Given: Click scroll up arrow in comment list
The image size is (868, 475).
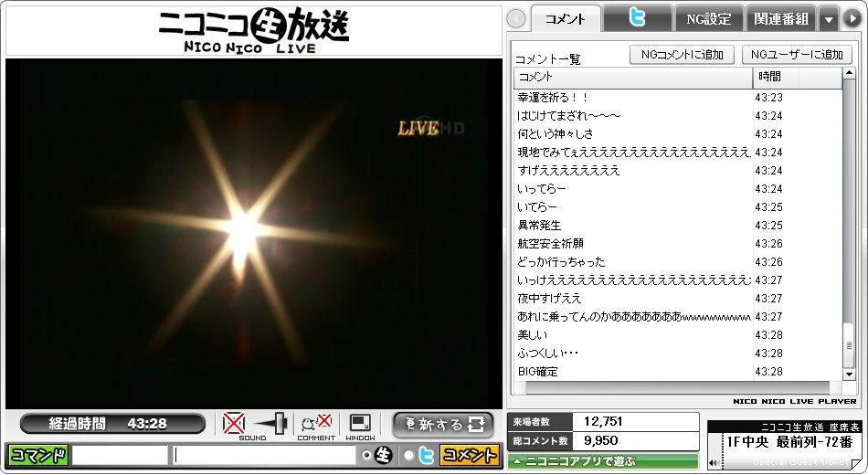Looking at the screenshot, I should [849, 74].
